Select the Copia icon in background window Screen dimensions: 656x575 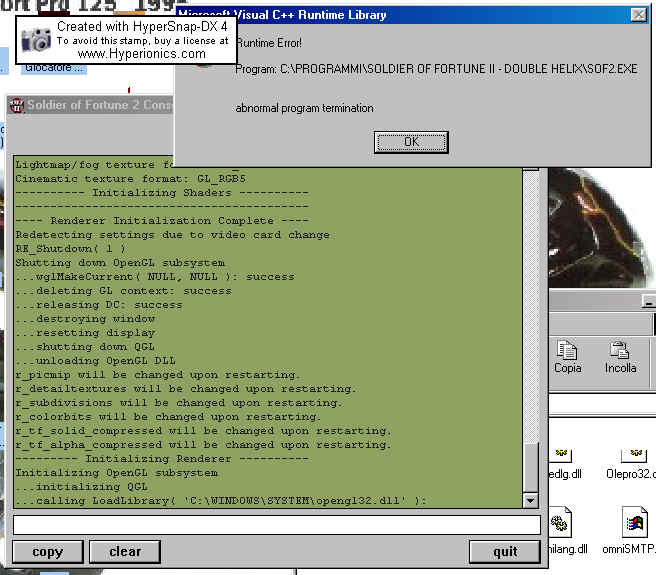[567, 357]
